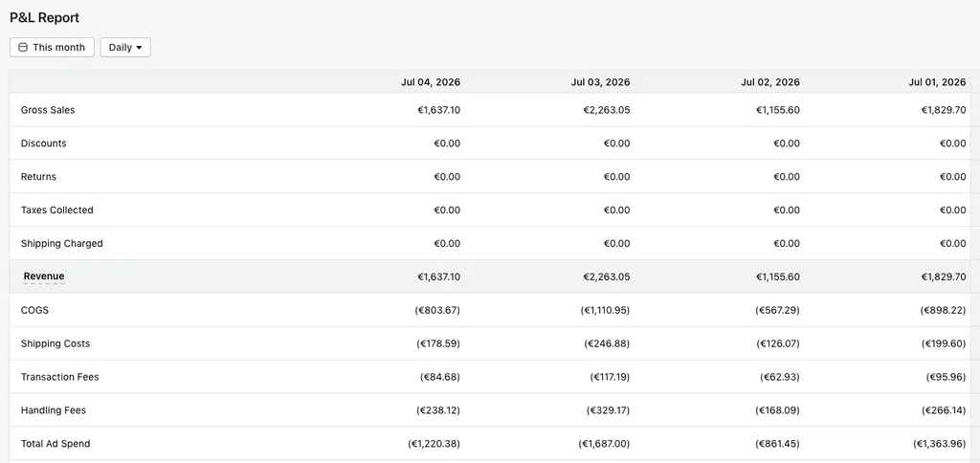The image size is (980, 463).
Task: Click Shipping Costs value (€246.88)
Action: [x=607, y=343]
